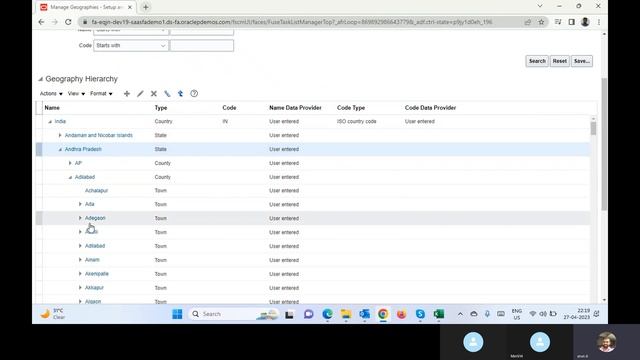Screen dimensions: 640x360
Task: Click the clock and date in the taskbar
Action: 576,314
